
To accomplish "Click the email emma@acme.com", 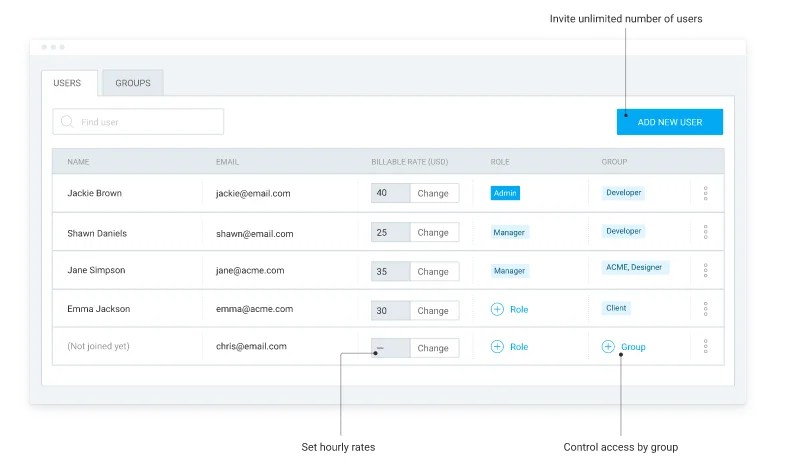I will [x=254, y=308].
